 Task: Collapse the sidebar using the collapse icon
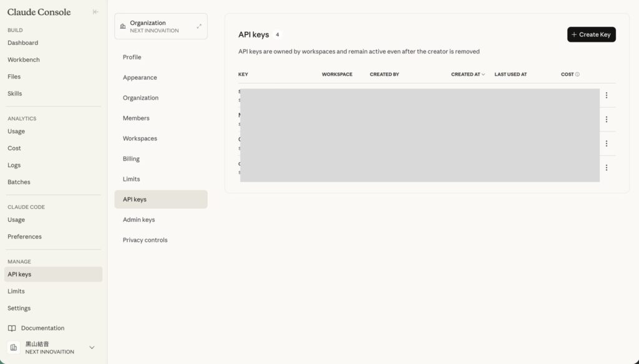[95, 12]
